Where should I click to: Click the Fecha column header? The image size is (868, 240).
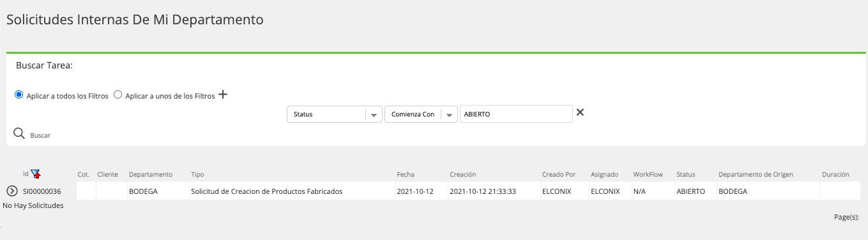(x=406, y=174)
